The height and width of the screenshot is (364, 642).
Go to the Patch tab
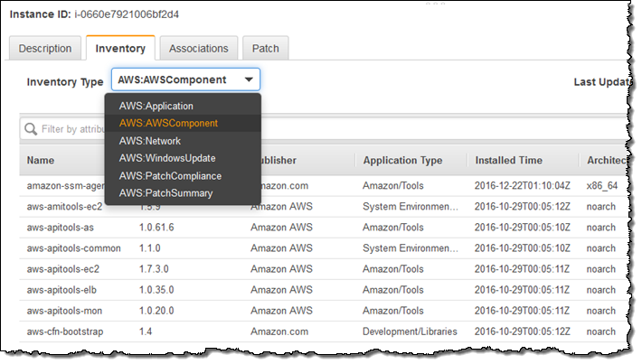click(x=265, y=48)
